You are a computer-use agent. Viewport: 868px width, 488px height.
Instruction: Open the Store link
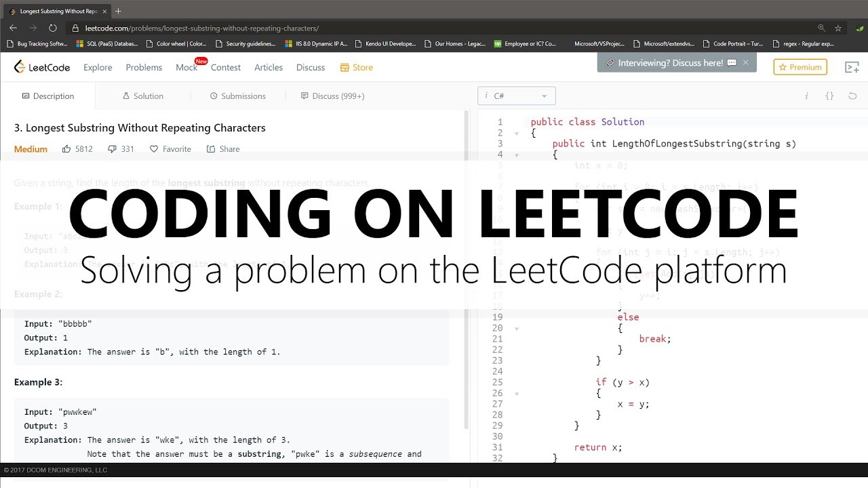[357, 67]
